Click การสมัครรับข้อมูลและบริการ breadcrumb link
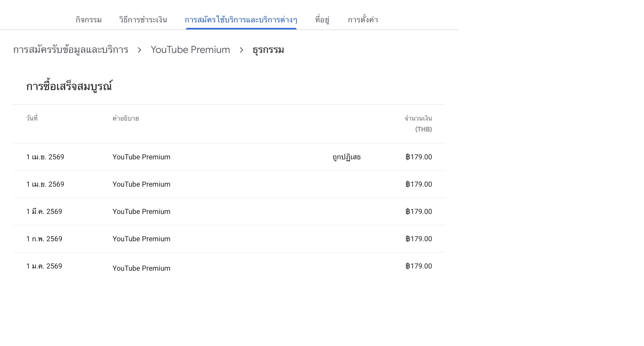Image resolution: width=644 pixels, height=346 pixels. point(71,50)
